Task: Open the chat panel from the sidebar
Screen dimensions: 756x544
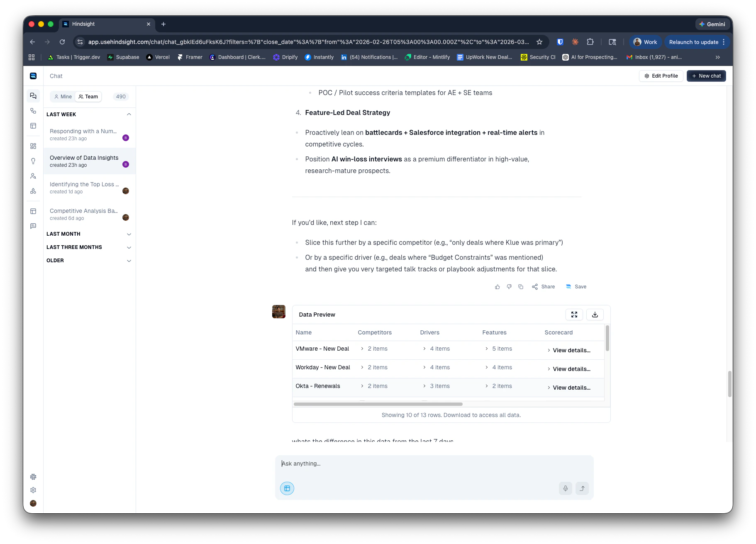Action: [x=33, y=95]
